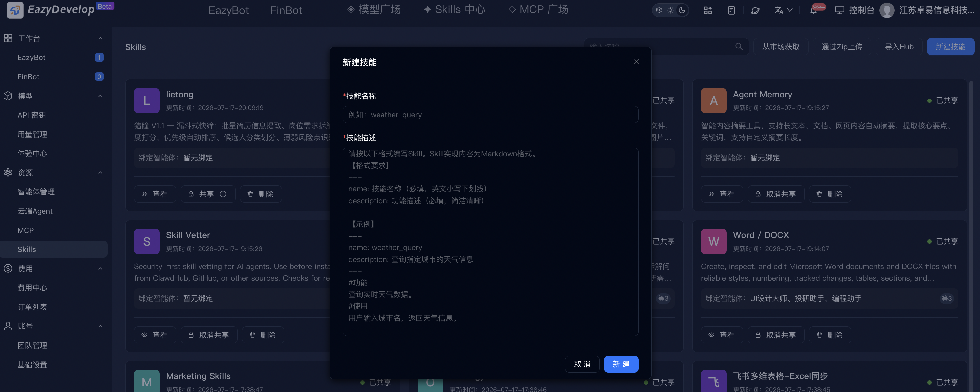This screenshot has height=392, width=980.
Task: Click the 从市场获取 button
Action: tap(781, 46)
